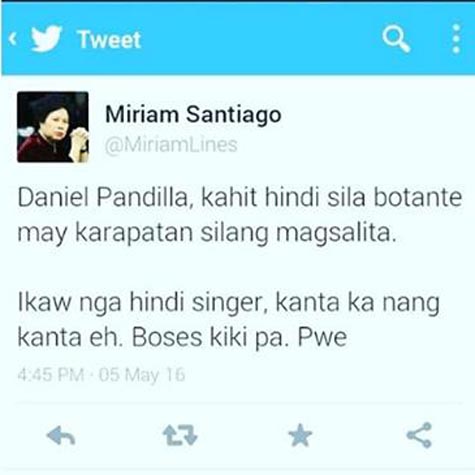475x475 pixels.
Task: Tap the 'Boses kiki pa. Pwe' text
Action: [x=240, y=338]
